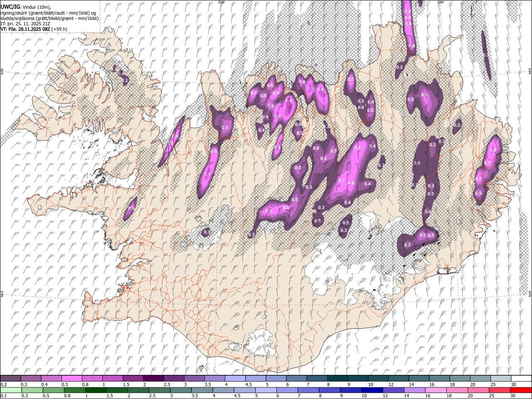532x399 pixels.
Task: Click the '(+59 h)' forecast offset text
Action: [x=59, y=29]
